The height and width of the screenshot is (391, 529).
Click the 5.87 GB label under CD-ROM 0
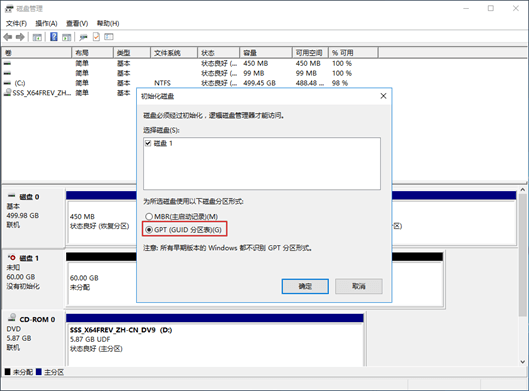point(19,338)
